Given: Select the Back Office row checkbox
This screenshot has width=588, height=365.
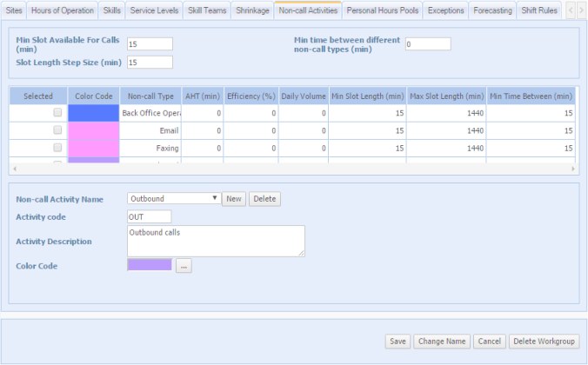Looking at the screenshot, I should click(57, 113).
